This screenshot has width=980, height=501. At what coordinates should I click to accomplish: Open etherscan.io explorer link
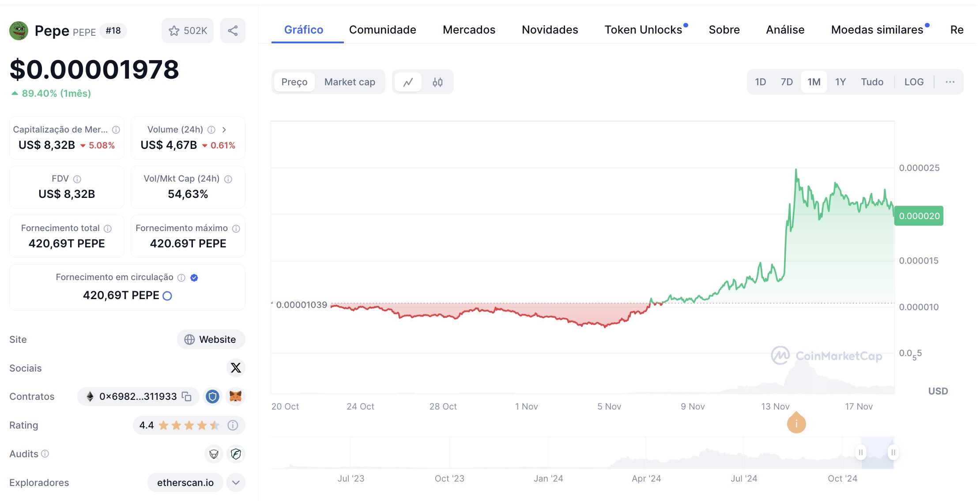point(185,482)
